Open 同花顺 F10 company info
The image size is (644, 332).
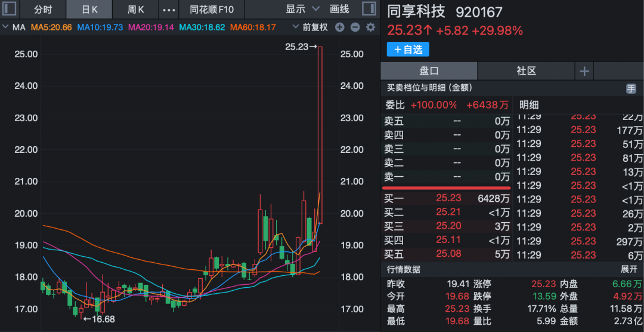pyautogui.click(x=212, y=10)
